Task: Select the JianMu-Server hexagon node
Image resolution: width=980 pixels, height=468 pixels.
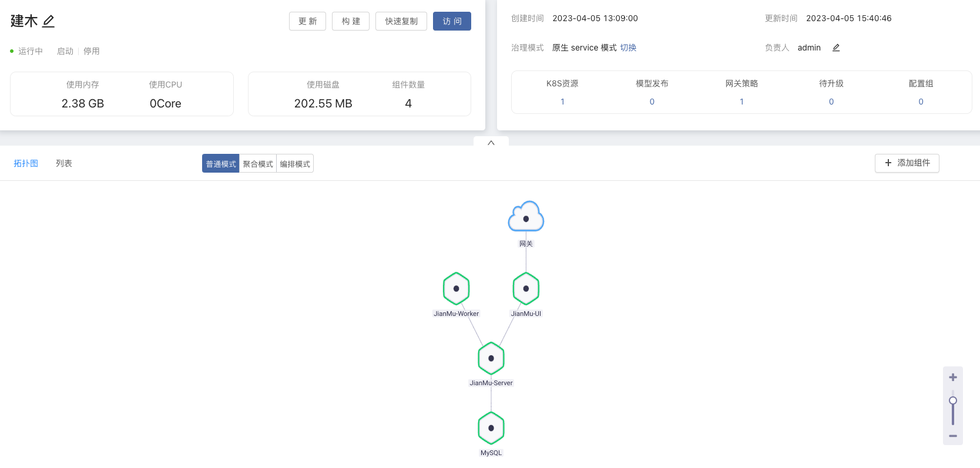Action: 491,358
